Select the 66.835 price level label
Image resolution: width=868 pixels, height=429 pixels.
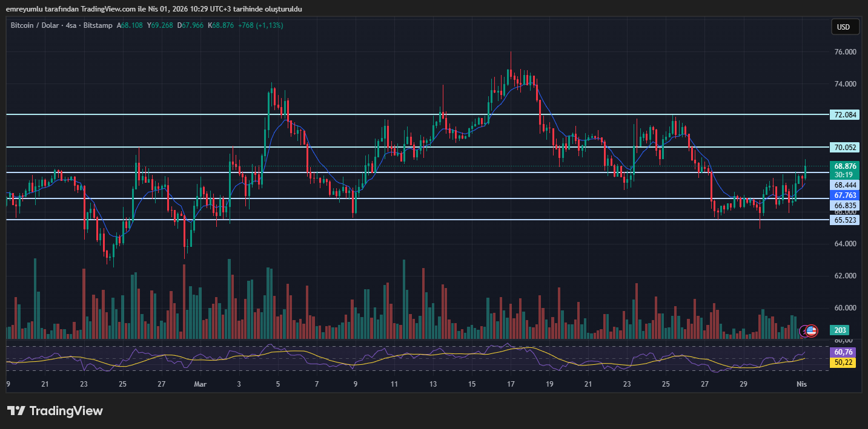point(844,205)
